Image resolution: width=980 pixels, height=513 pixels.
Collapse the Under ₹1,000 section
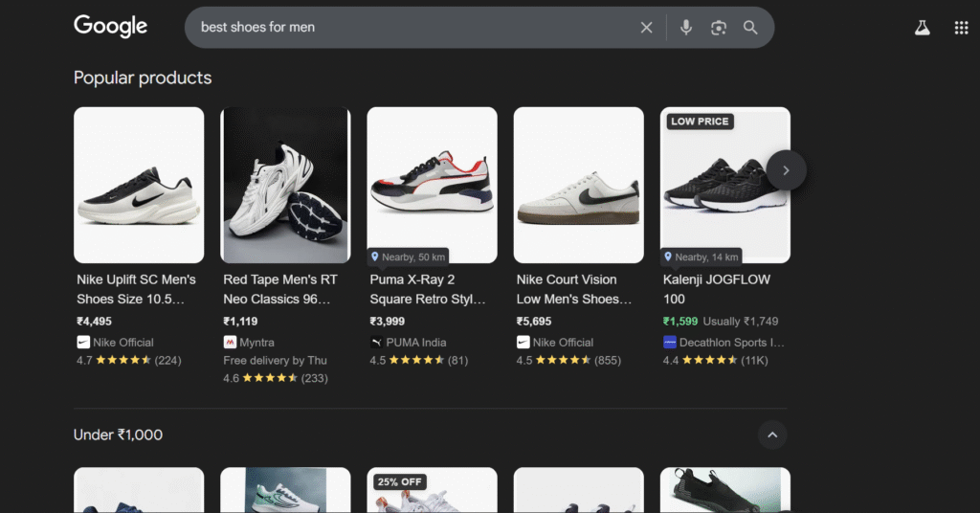[772, 435]
